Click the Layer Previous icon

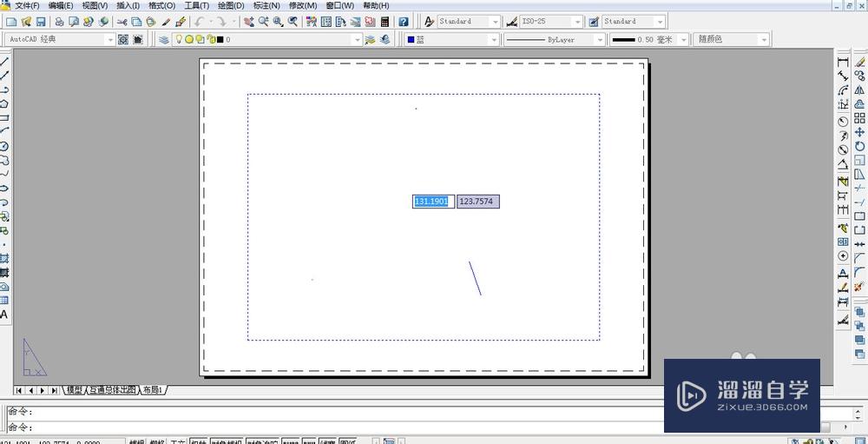(385, 39)
